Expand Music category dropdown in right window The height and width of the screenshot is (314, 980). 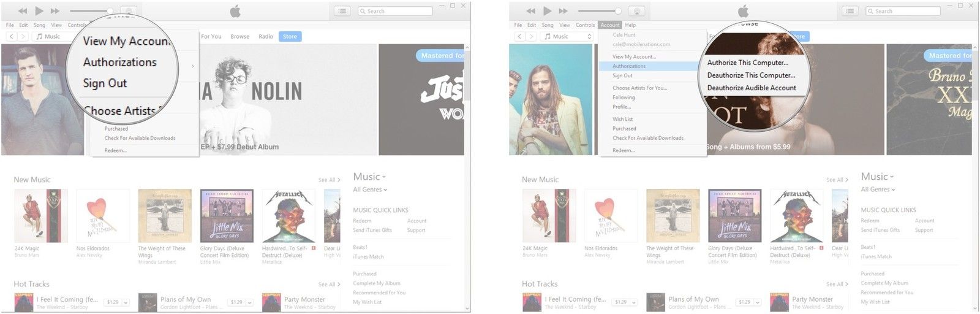pyautogui.click(x=877, y=177)
